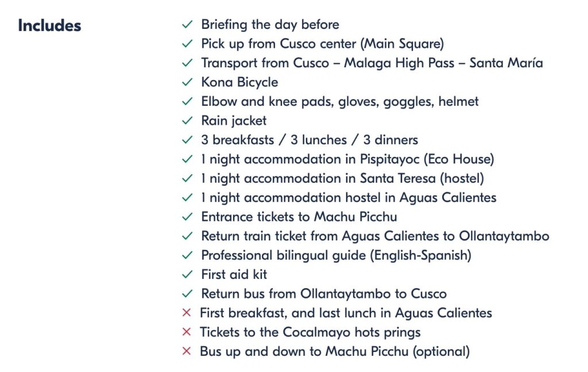Click the checkmark next to First aid kit
The image size is (588, 372).
pyautogui.click(x=187, y=274)
